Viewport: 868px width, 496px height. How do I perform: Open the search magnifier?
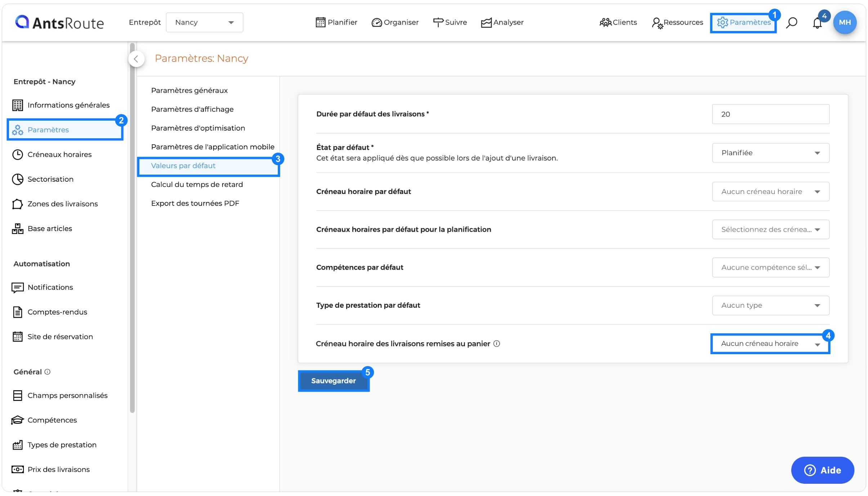tap(791, 23)
